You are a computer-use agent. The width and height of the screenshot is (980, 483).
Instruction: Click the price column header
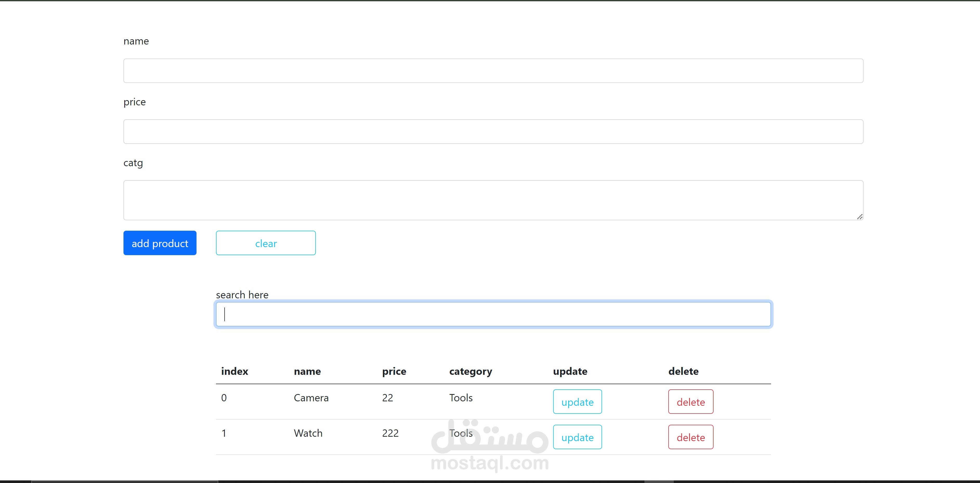[394, 371]
